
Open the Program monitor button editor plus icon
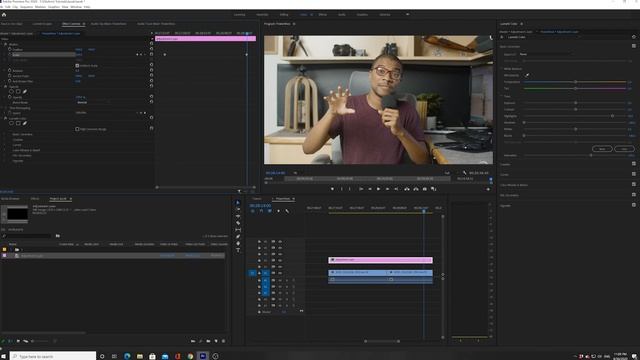(x=488, y=189)
